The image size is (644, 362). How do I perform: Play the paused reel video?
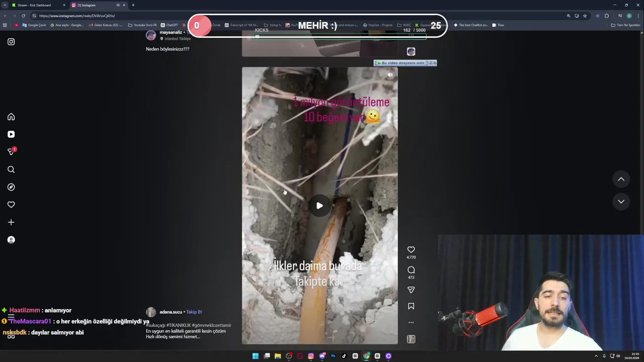coord(319,206)
